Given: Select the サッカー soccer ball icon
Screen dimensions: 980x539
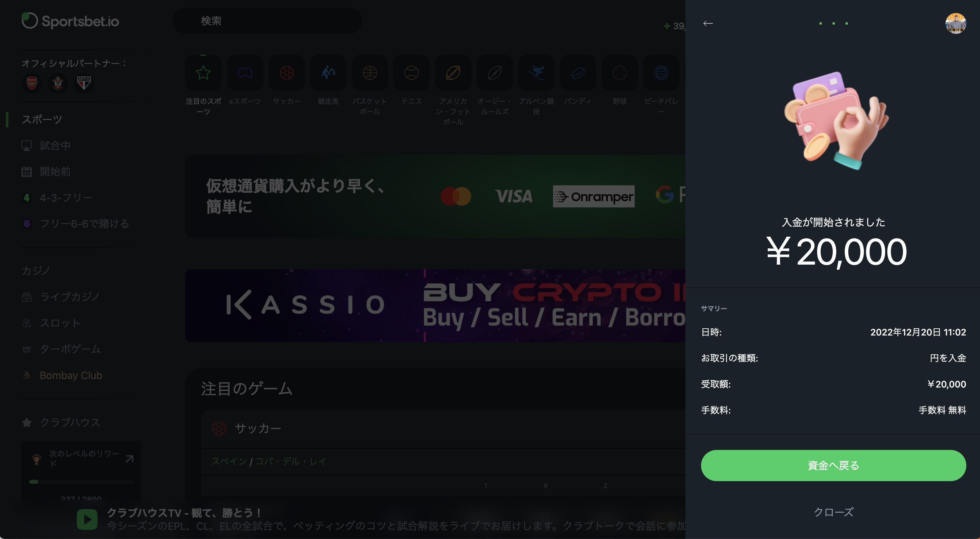Looking at the screenshot, I should pyautogui.click(x=286, y=72).
